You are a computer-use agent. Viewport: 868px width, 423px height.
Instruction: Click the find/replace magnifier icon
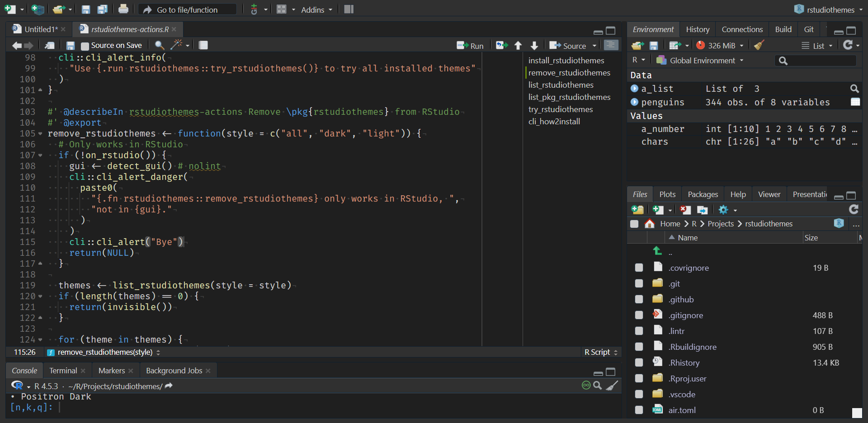pyautogui.click(x=159, y=45)
